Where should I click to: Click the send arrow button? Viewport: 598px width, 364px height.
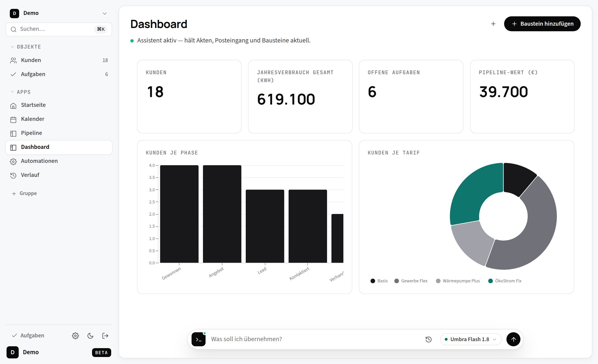point(513,339)
